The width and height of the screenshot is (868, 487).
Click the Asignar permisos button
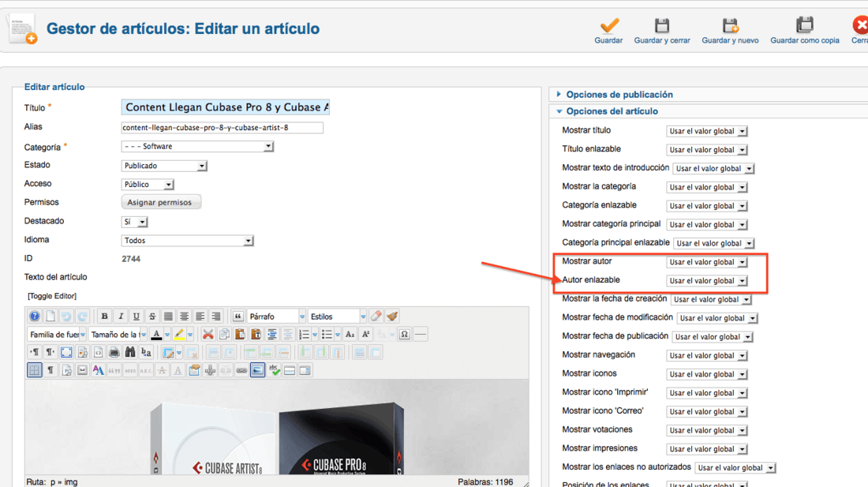[161, 202]
